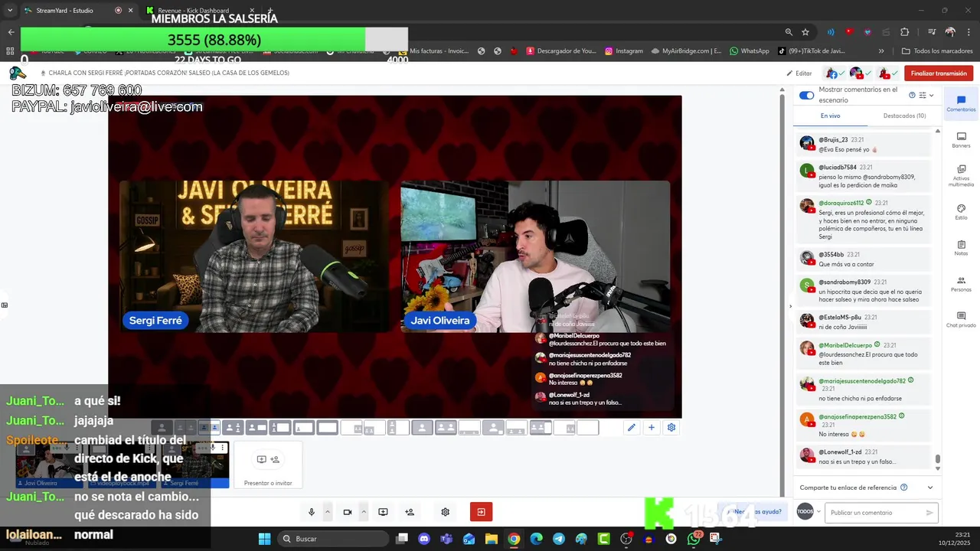Open the Comentarios panel icon

click(x=961, y=104)
